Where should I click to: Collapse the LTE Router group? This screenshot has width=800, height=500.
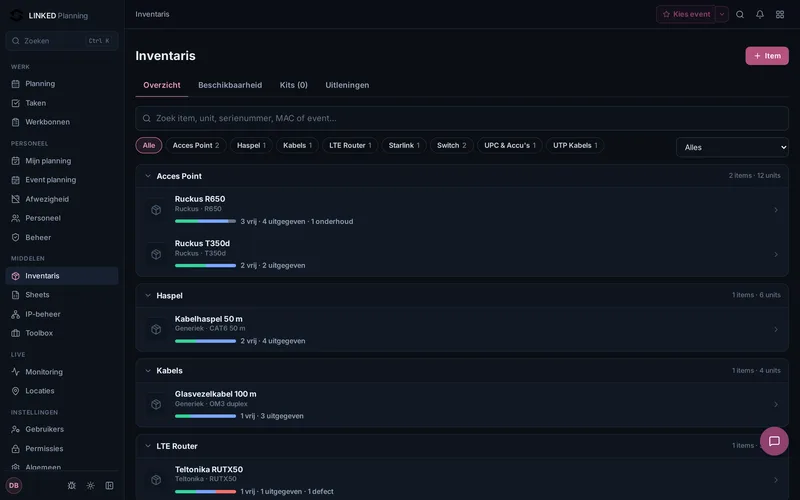click(148, 446)
